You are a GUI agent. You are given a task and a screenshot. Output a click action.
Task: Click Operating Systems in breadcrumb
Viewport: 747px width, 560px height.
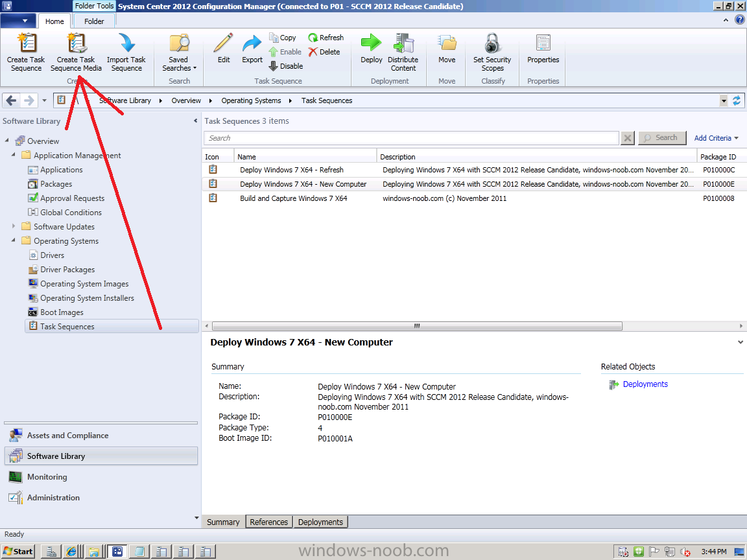pos(251,100)
